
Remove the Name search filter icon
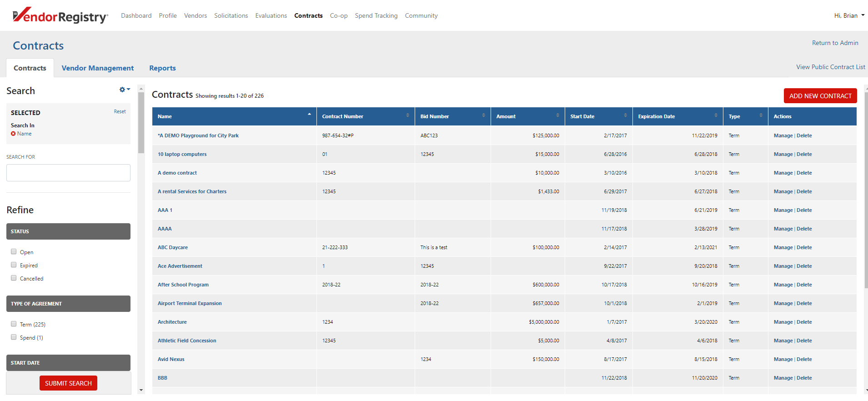point(13,134)
